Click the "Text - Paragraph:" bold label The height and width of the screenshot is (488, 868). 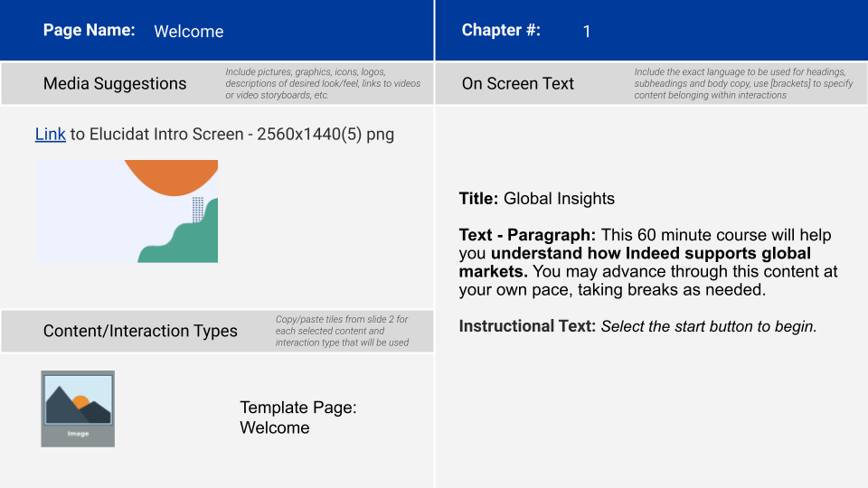pyautogui.click(x=527, y=235)
